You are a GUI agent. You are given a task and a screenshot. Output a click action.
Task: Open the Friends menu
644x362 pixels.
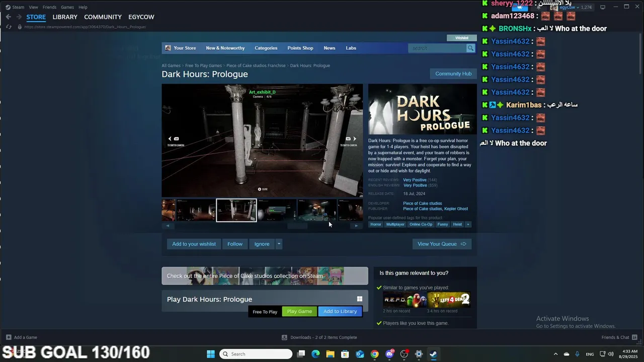point(49,7)
